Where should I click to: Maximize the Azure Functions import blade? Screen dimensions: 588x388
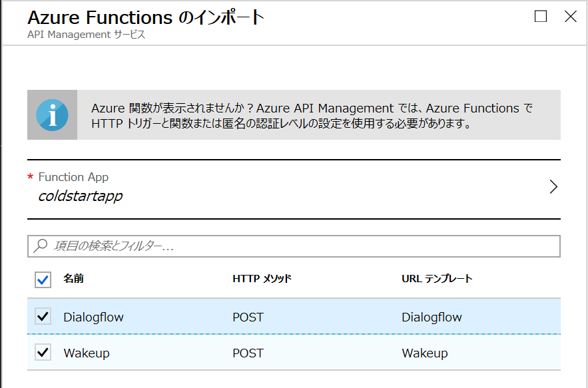[540, 16]
